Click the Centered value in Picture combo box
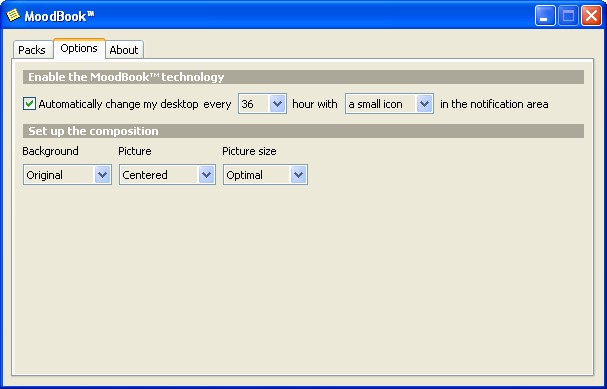 pyautogui.click(x=145, y=175)
